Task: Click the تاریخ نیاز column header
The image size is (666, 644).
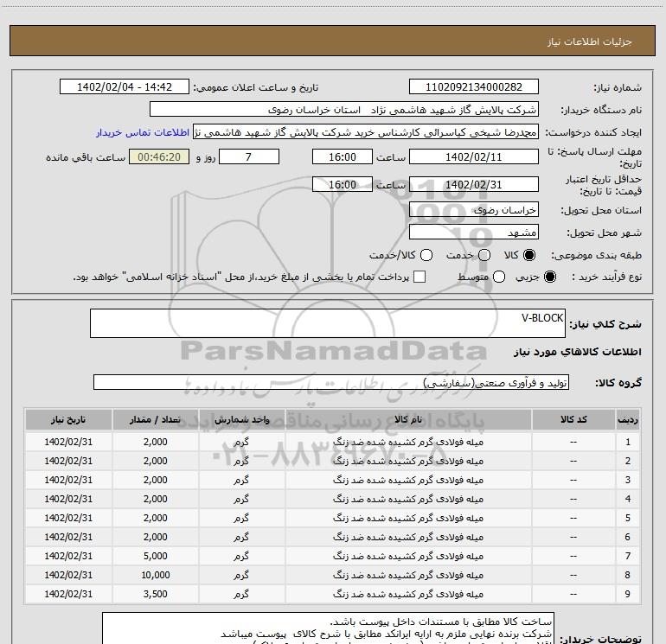Action: click(66, 419)
